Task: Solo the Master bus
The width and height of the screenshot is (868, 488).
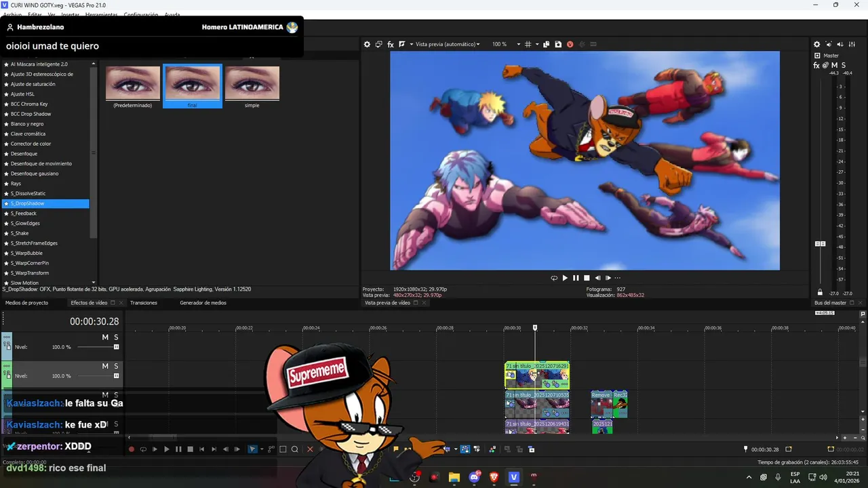Action: tap(844, 65)
